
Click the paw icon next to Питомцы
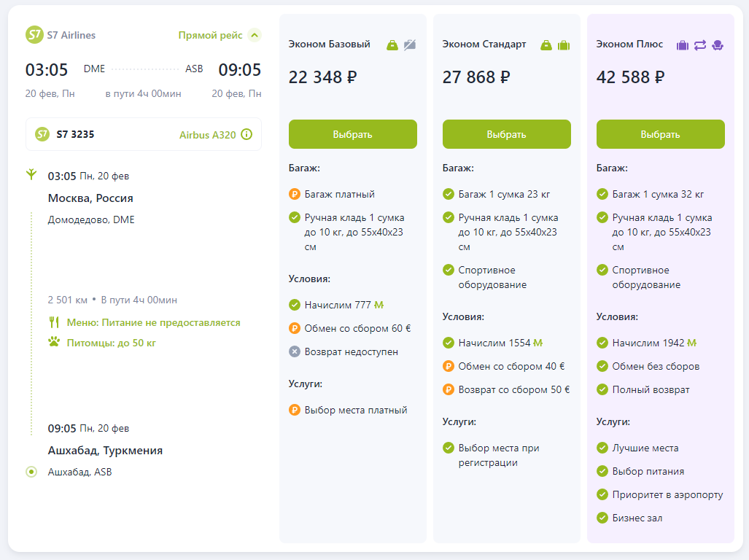(x=53, y=342)
